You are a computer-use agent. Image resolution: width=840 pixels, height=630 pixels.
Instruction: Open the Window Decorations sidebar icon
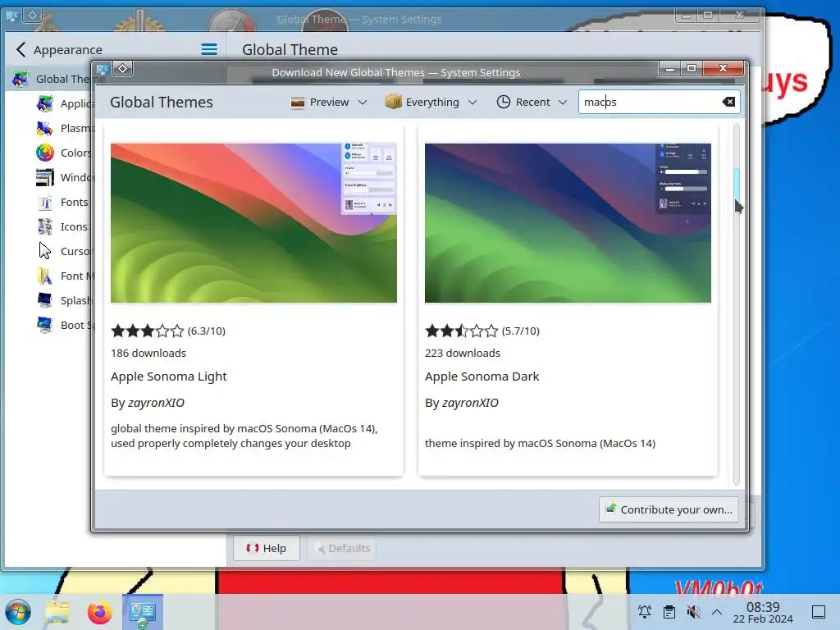[x=45, y=177]
